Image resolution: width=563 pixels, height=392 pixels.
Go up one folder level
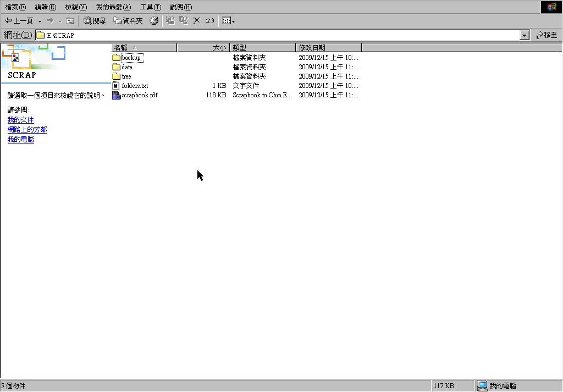[x=70, y=21]
